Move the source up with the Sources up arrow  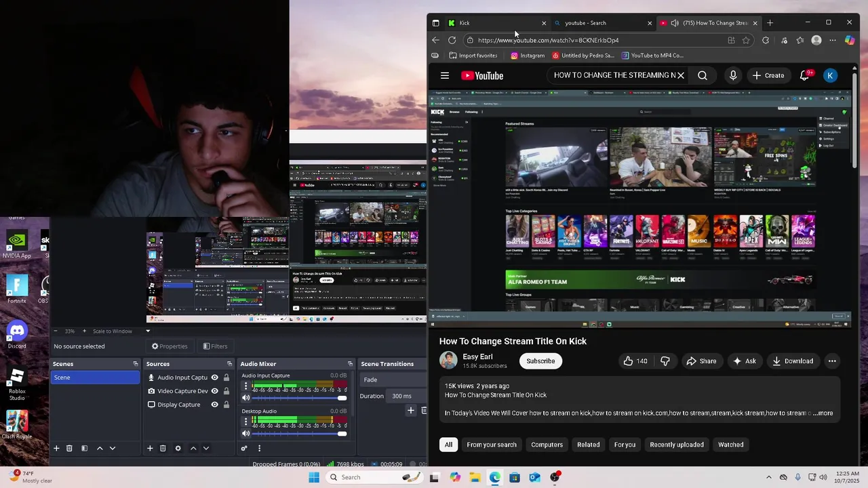193,448
